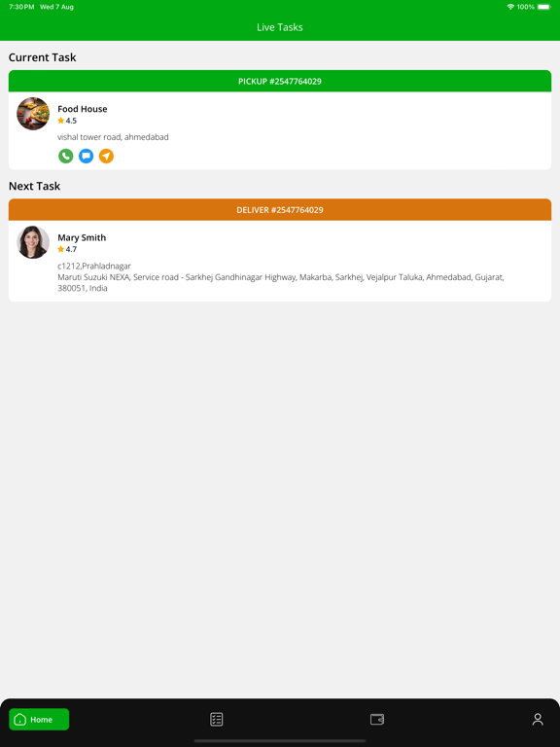Tap the Live Tasks title
Viewport: 560px width, 747px height.
click(280, 27)
